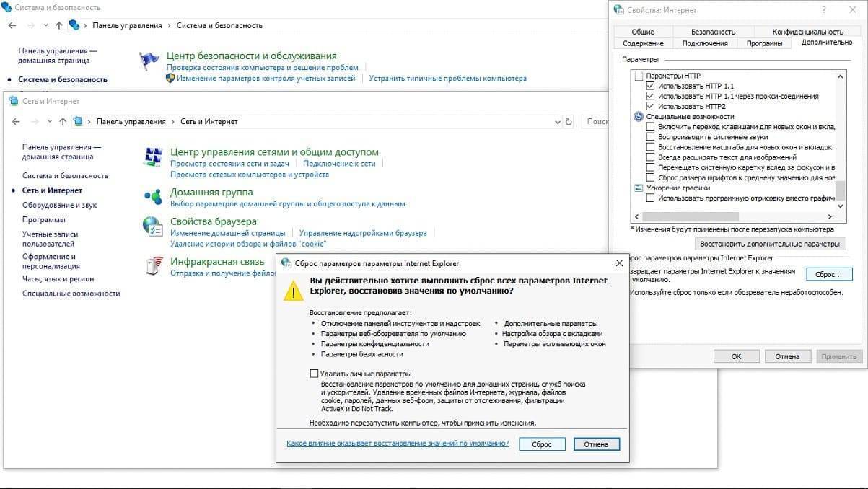Switch to 'Содержание' tab
This screenshot has width=868, height=489.
(x=643, y=43)
